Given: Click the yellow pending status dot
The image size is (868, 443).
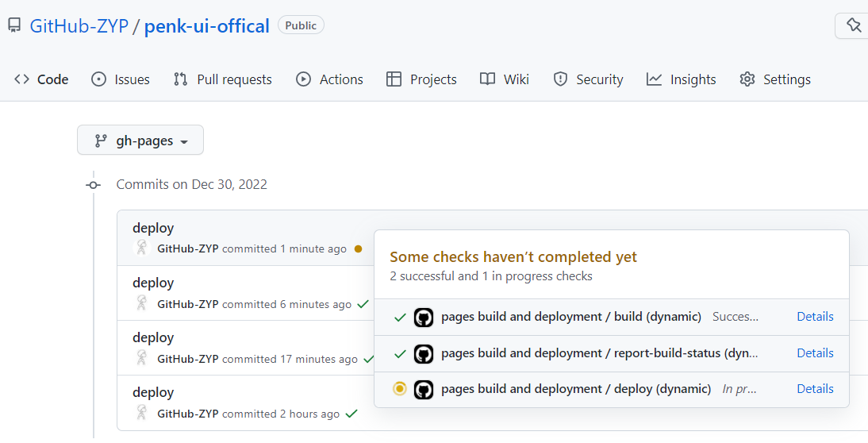Looking at the screenshot, I should pyautogui.click(x=358, y=249).
